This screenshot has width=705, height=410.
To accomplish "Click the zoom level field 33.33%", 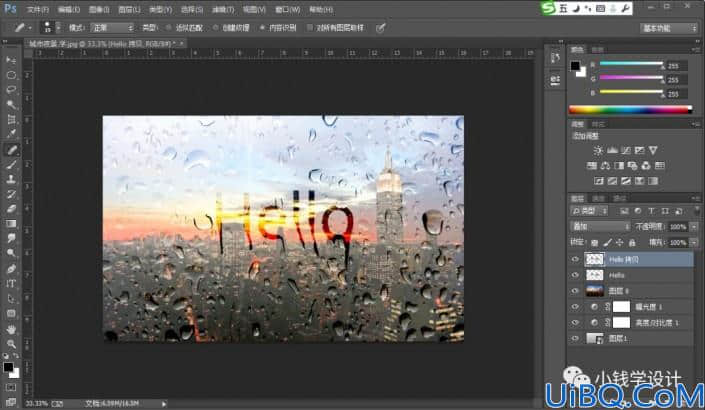I will click(x=36, y=404).
